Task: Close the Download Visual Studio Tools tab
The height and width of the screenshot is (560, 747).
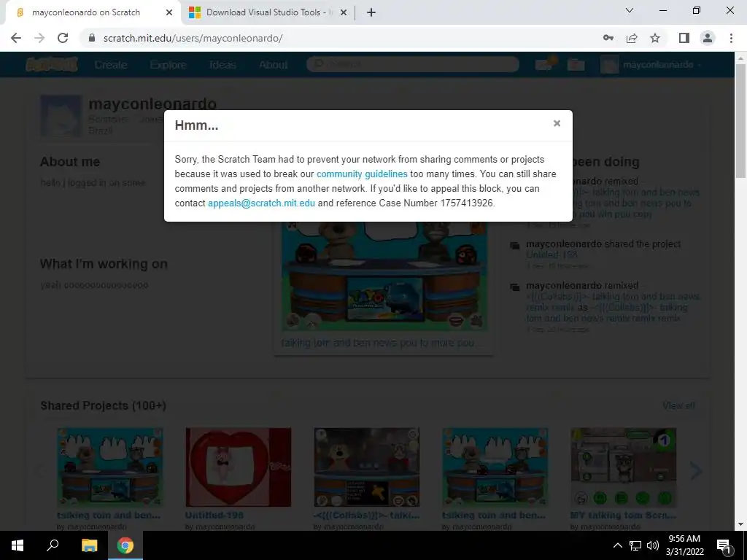Action: coord(343,12)
